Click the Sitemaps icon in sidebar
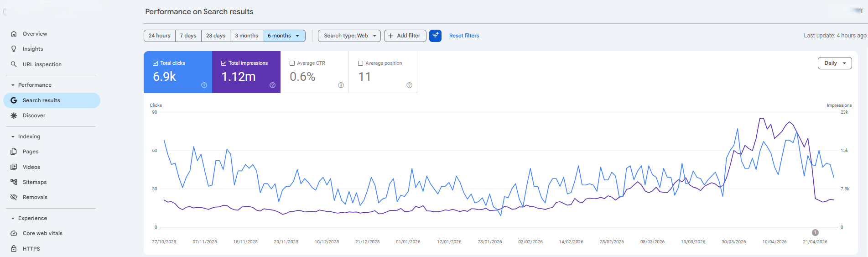 pyautogui.click(x=14, y=182)
